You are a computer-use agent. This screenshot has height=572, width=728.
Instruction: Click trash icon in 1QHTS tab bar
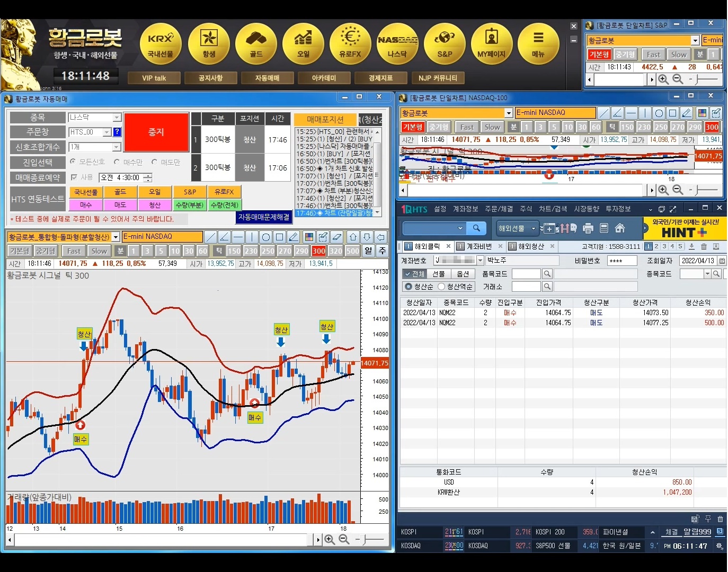[x=704, y=246]
